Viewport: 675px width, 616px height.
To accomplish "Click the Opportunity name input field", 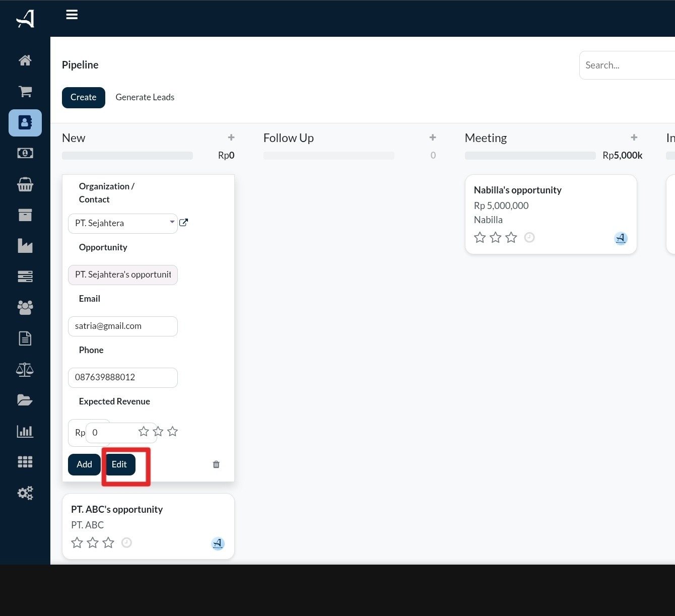I will click(123, 275).
